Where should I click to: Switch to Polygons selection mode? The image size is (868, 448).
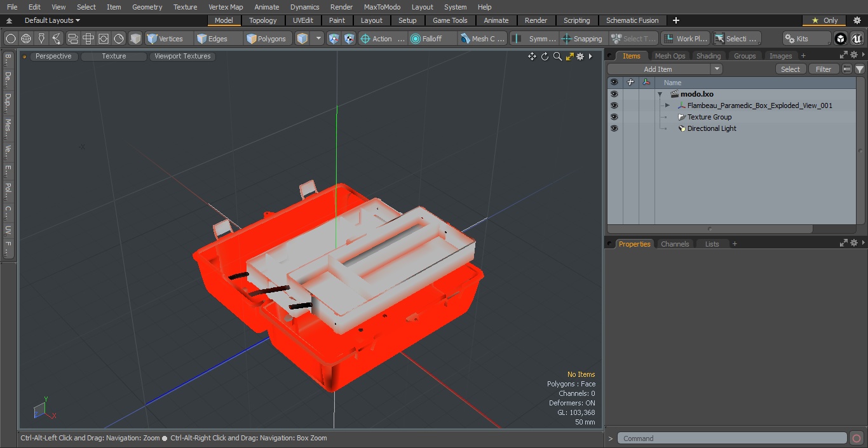click(269, 39)
